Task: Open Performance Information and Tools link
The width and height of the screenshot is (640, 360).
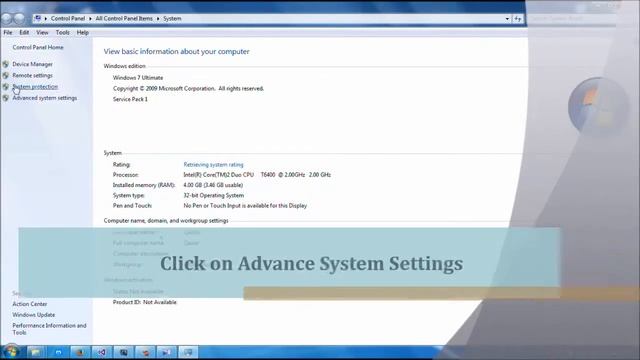Action: [49, 329]
